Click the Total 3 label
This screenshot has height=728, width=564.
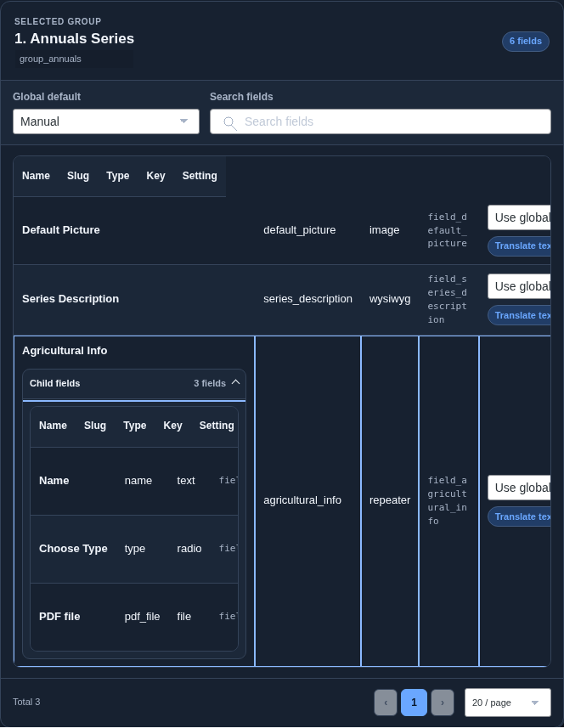(26, 702)
